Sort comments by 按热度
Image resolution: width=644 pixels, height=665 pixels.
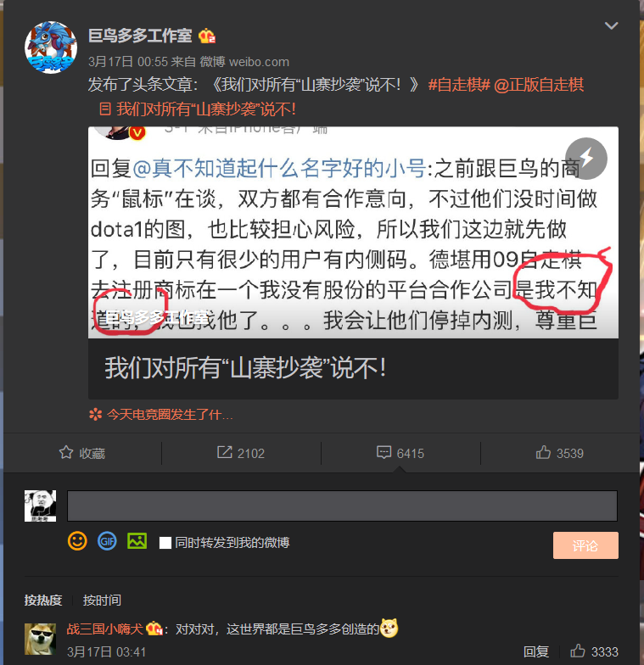coord(42,601)
